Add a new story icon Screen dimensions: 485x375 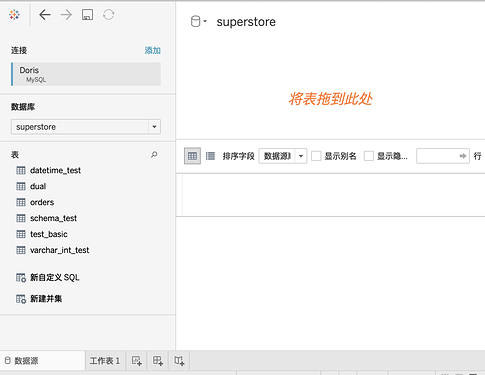(x=179, y=361)
